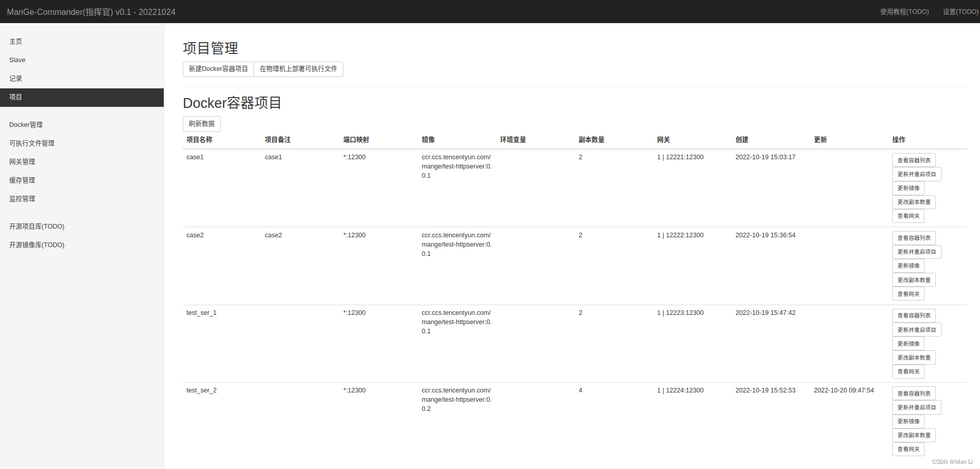
Task: Select the 项目 sidebar item
Action: (x=82, y=97)
